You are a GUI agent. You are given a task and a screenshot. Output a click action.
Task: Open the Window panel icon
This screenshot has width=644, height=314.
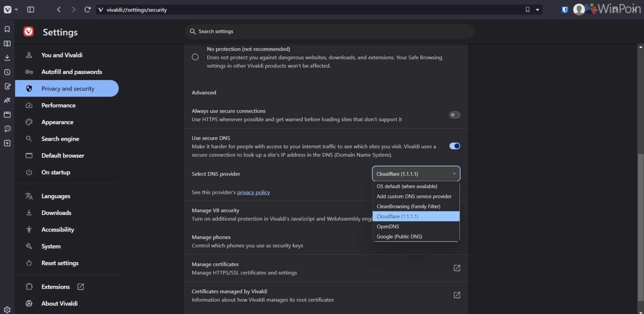(7, 115)
